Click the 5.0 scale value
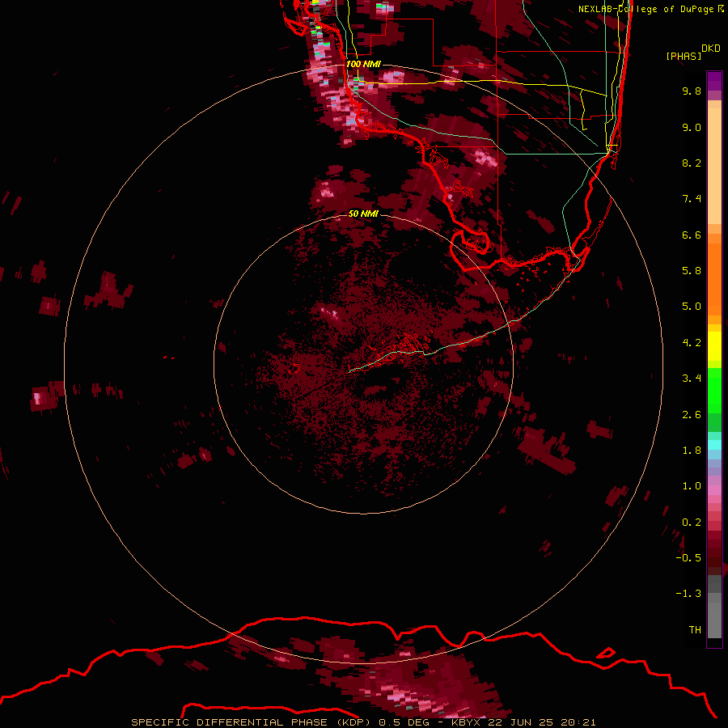 692,307
